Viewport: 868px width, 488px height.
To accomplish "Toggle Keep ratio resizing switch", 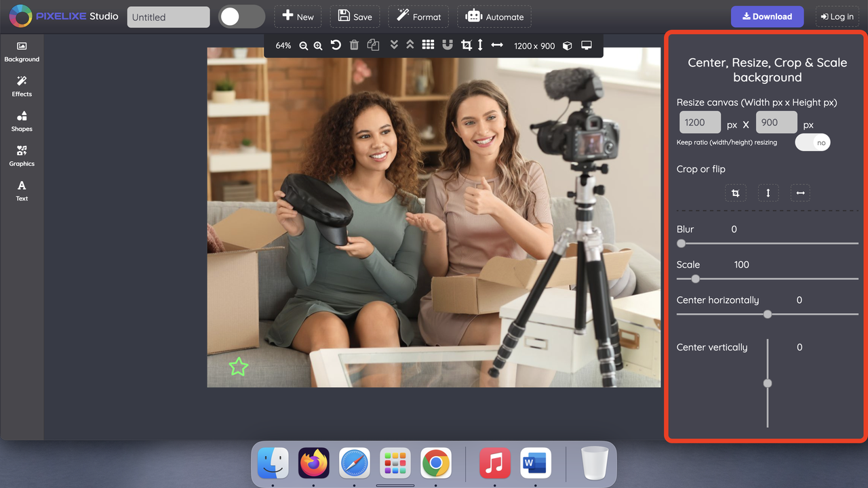I will tap(812, 142).
